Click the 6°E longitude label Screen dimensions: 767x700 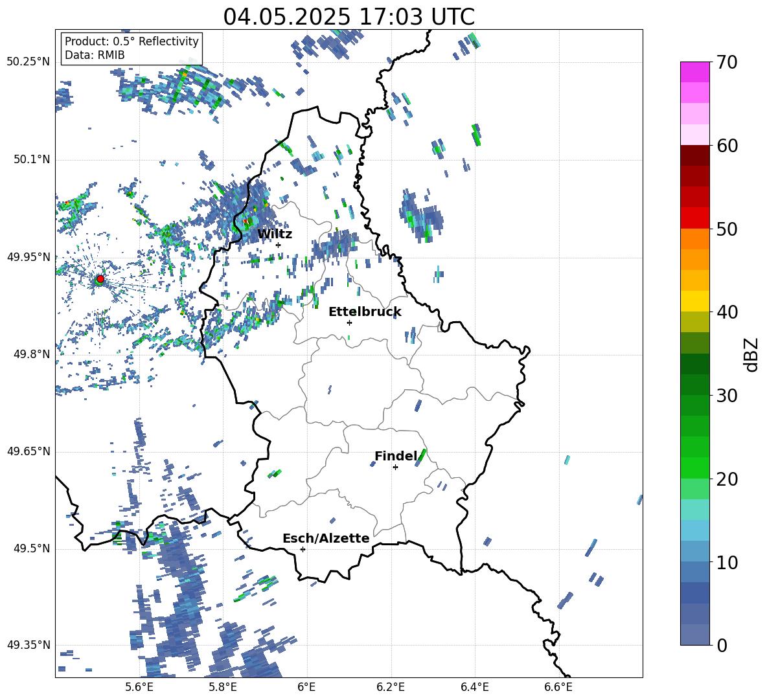tap(306, 687)
